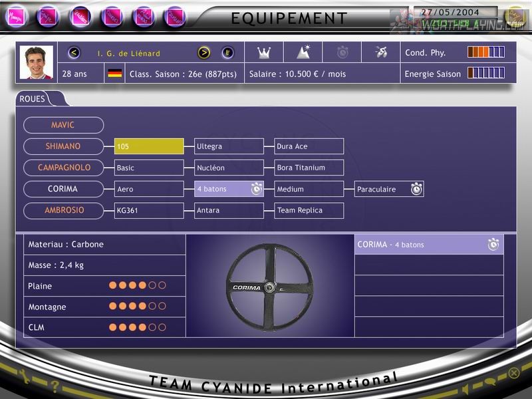Select the CAMPAGNOLO brand
This screenshot has height=399, width=532.
(x=64, y=168)
